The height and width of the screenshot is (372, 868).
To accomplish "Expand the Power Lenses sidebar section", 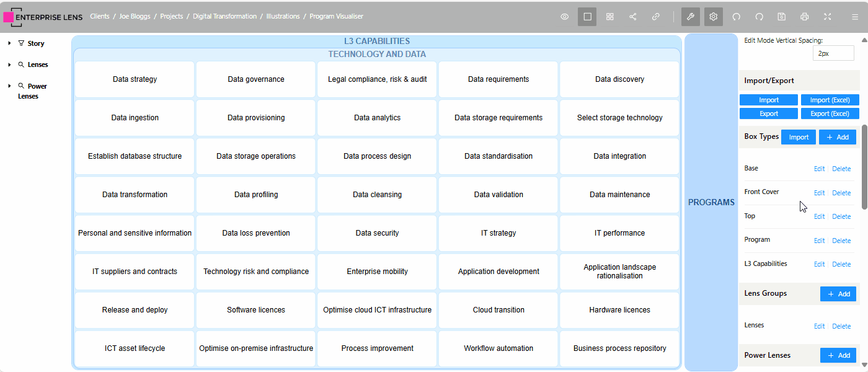I will (x=9, y=86).
